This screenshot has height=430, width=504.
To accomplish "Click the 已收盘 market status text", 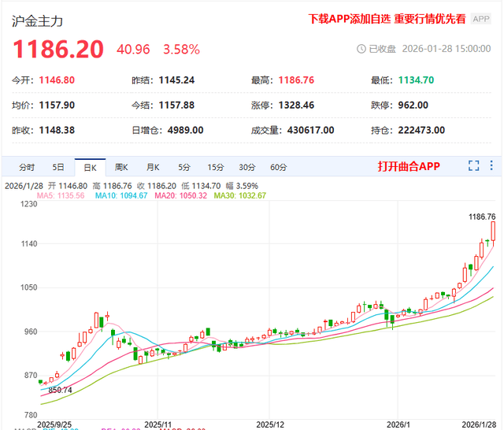I will click(x=382, y=49).
